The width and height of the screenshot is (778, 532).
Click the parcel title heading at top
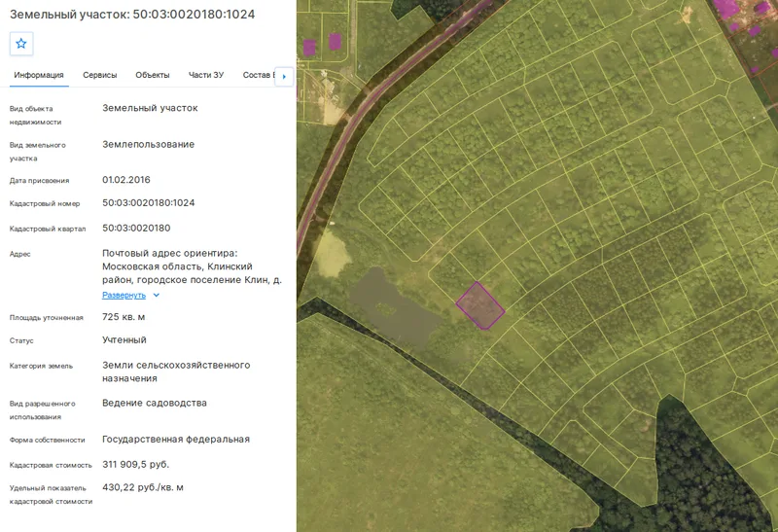tap(132, 14)
